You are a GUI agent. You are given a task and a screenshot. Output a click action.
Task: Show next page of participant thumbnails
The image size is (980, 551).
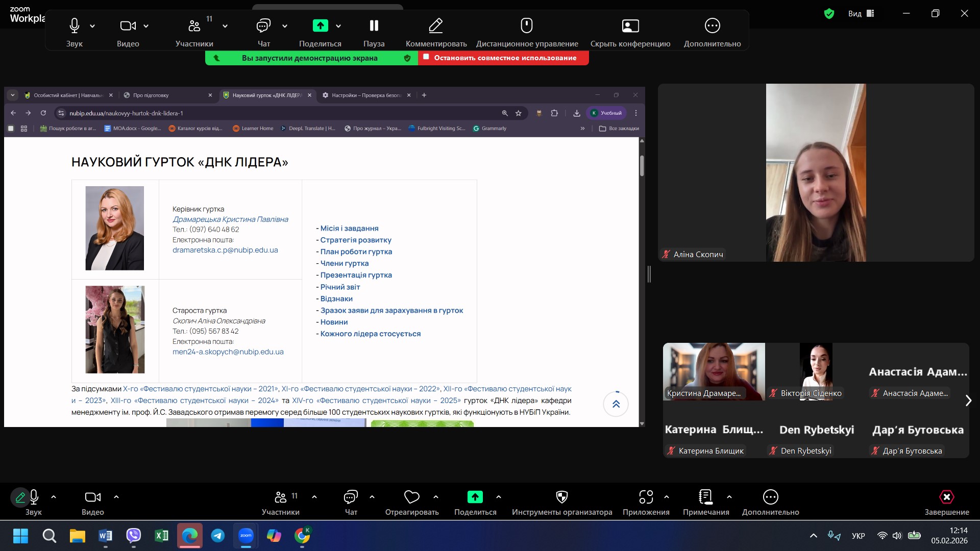[x=968, y=400]
